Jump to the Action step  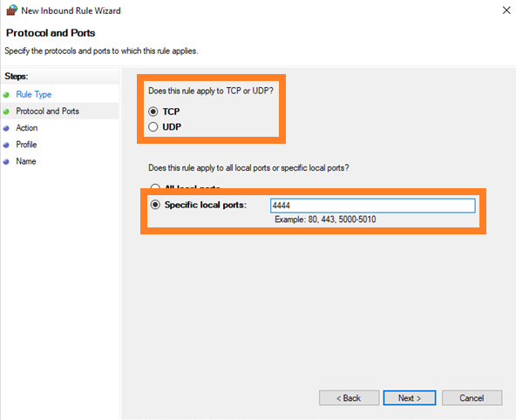[x=27, y=128]
